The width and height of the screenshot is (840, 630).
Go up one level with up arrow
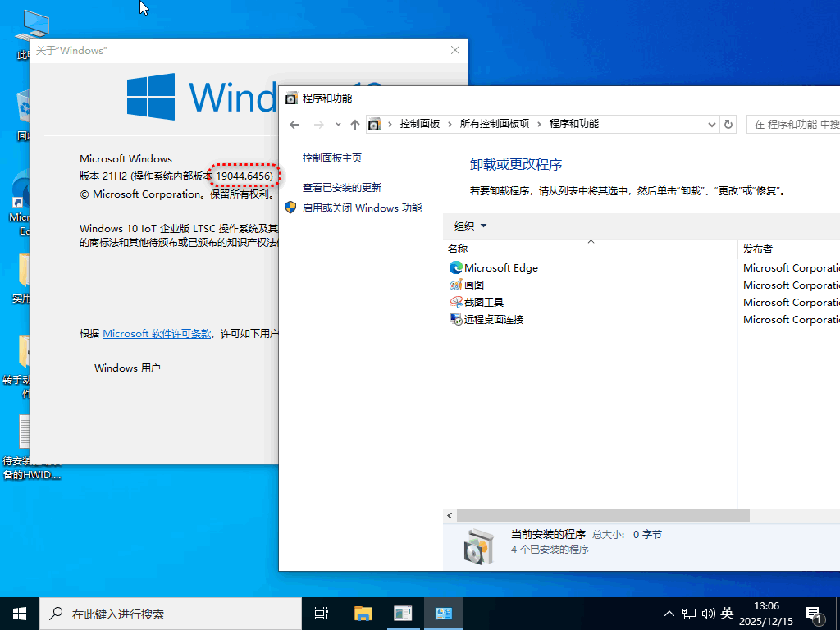(x=354, y=124)
